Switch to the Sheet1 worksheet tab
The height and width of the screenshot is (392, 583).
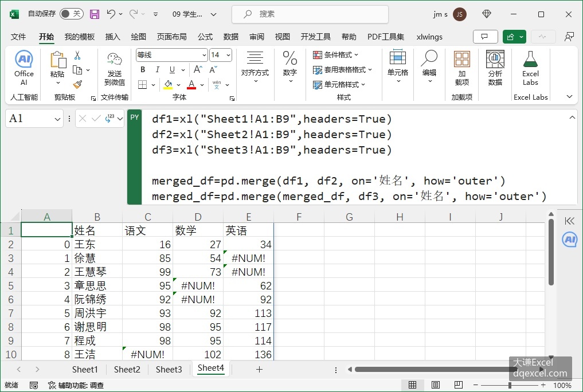85,369
